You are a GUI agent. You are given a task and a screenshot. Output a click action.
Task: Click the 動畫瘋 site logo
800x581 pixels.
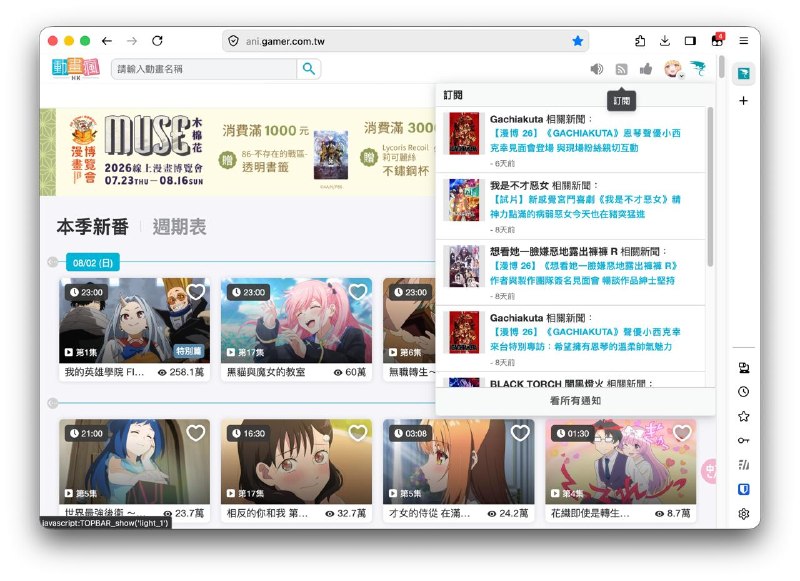(x=76, y=68)
